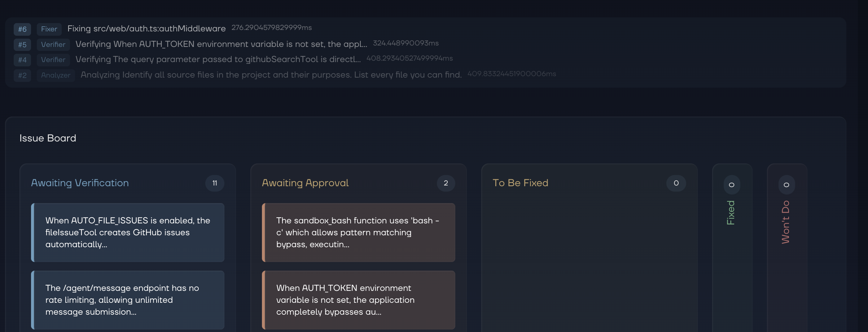Expand the collapsed Fixed column
Screen dimensions: 868x332
pos(731,213)
